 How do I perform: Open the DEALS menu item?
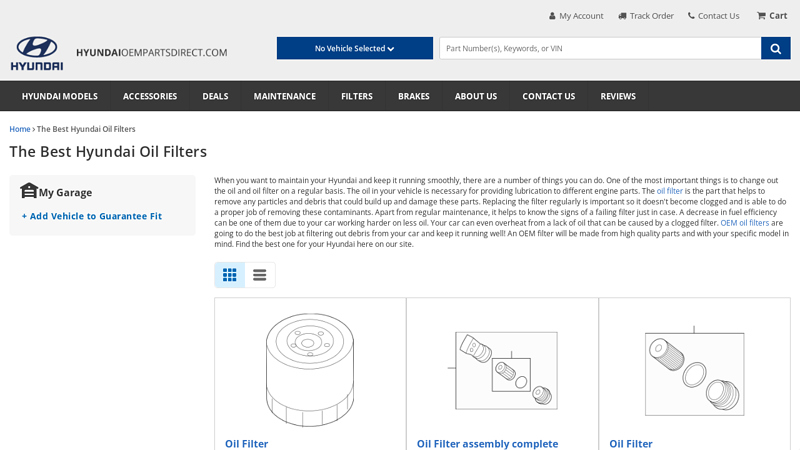[215, 96]
